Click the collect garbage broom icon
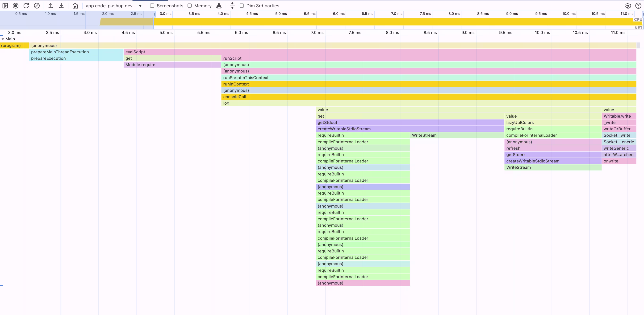644x315 pixels. click(x=219, y=5)
